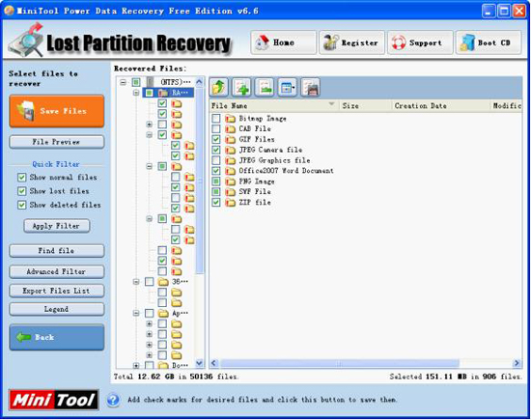Click the GIF Files folder icon
The image size is (531, 420).
click(231, 140)
